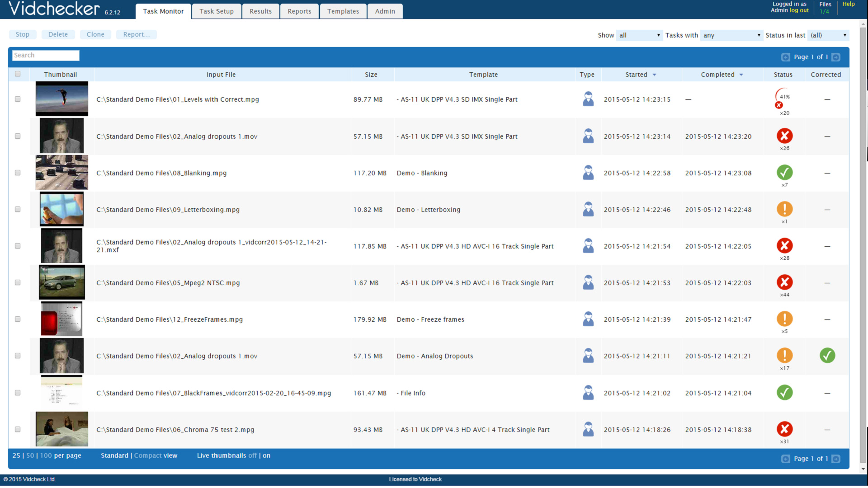Select checkbox for 06_Chroma 75 test 2.mpg

tap(18, 429)
